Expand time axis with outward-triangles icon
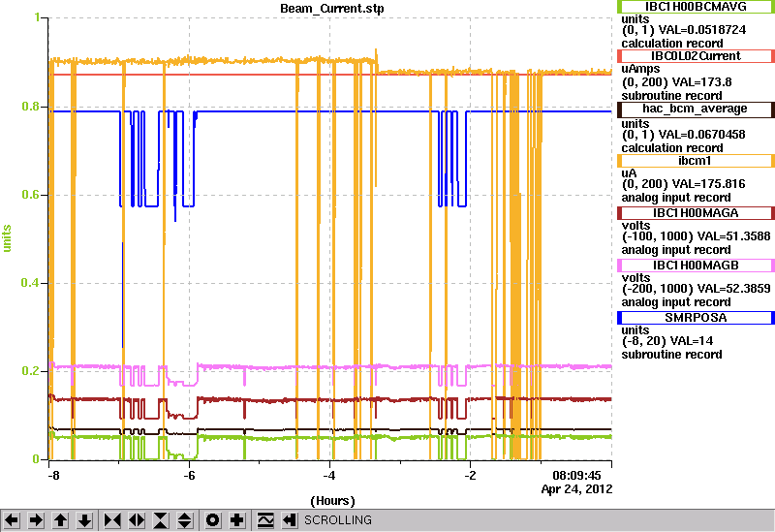The image size is (775, 532). pos(137,520)
